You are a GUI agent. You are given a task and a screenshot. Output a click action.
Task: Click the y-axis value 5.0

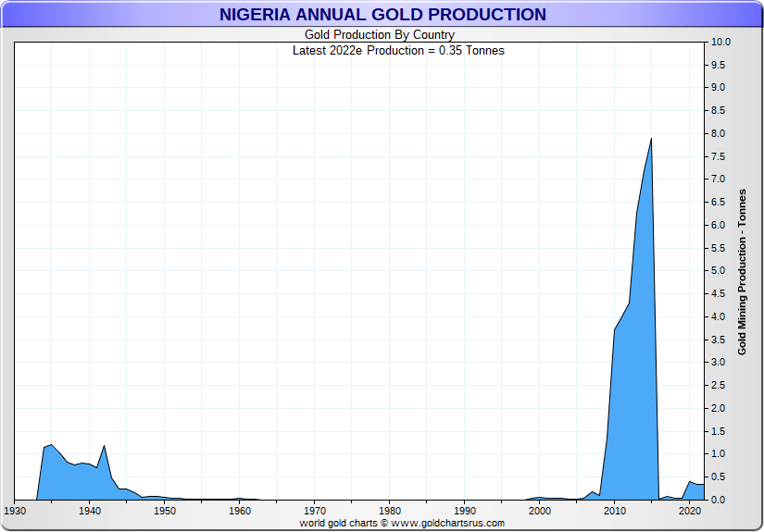(719, 270)
